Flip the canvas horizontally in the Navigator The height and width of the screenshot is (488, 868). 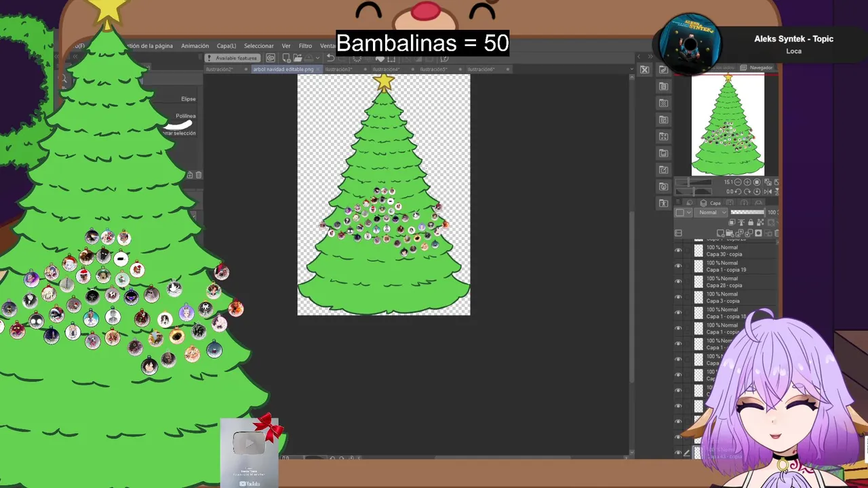click(768, 192)
